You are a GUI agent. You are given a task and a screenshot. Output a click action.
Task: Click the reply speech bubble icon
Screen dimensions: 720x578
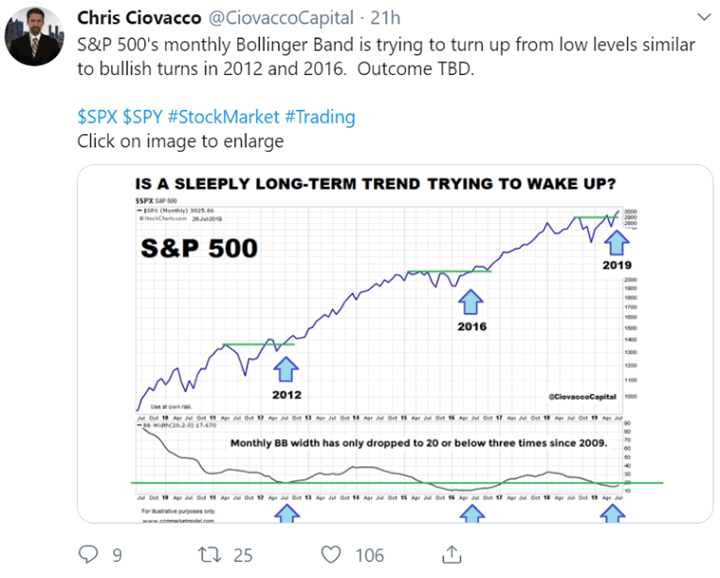click(x=89, y=553)
